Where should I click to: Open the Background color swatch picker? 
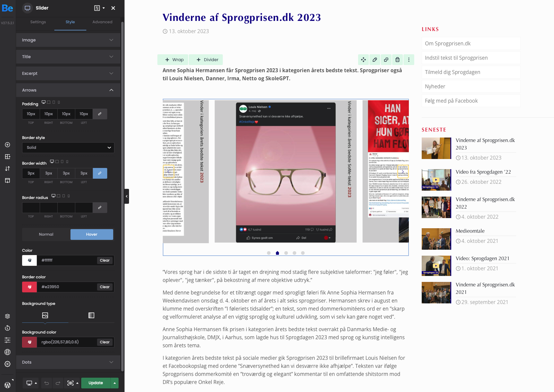[x=30, y=342]
